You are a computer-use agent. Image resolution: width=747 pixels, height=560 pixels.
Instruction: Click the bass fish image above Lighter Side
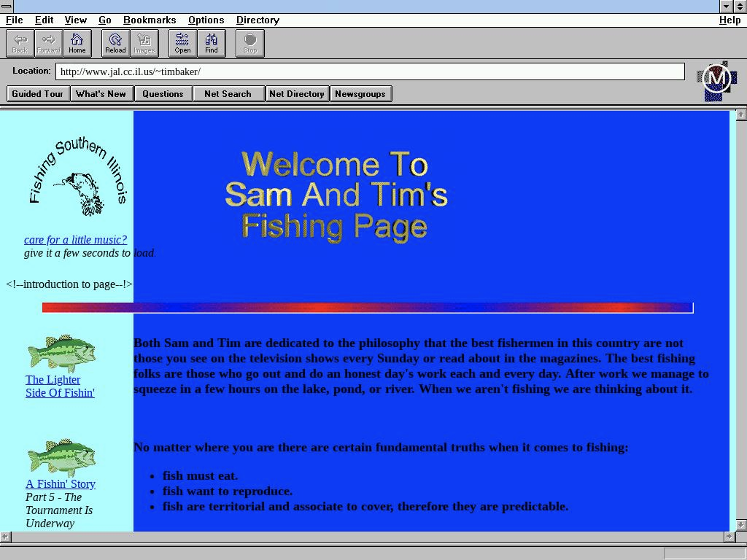point(61,354)
